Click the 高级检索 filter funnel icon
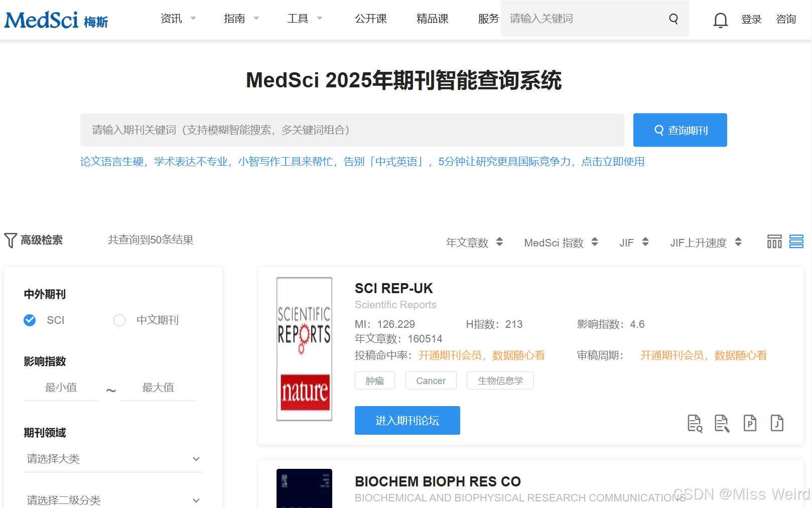Image resolution: width=812 pixels, height=508 pixels. pyautogui.click(x=11, y=240)
